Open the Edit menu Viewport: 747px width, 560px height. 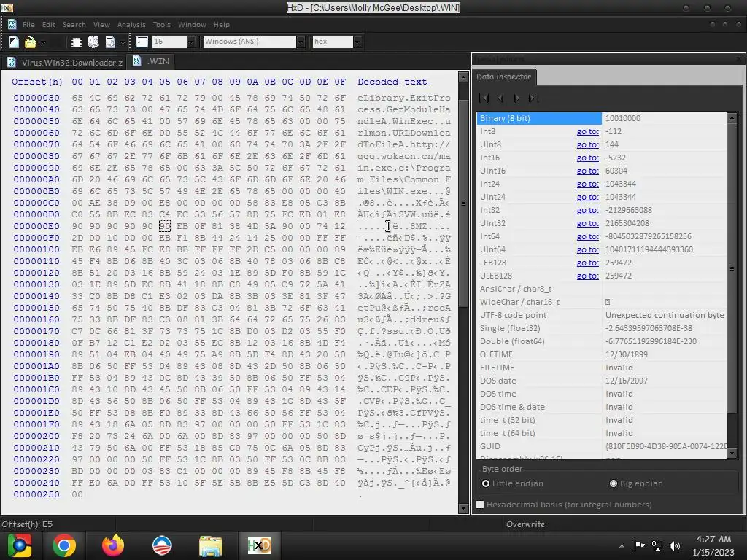(49, 24)
